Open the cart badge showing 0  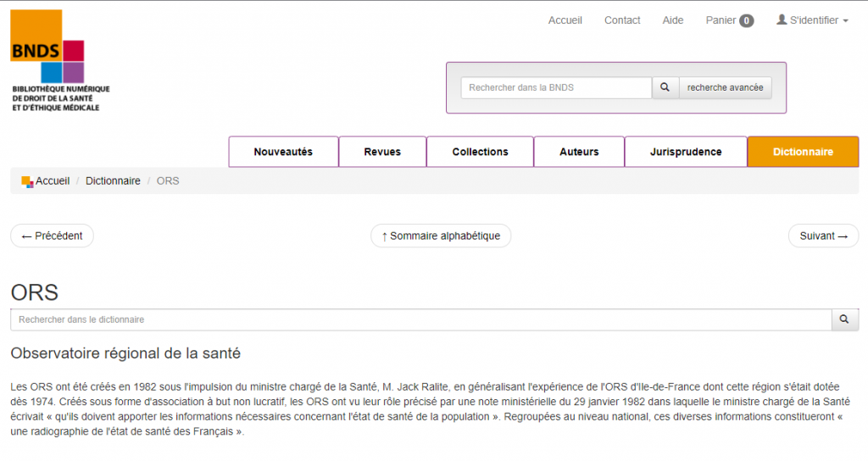746,21
